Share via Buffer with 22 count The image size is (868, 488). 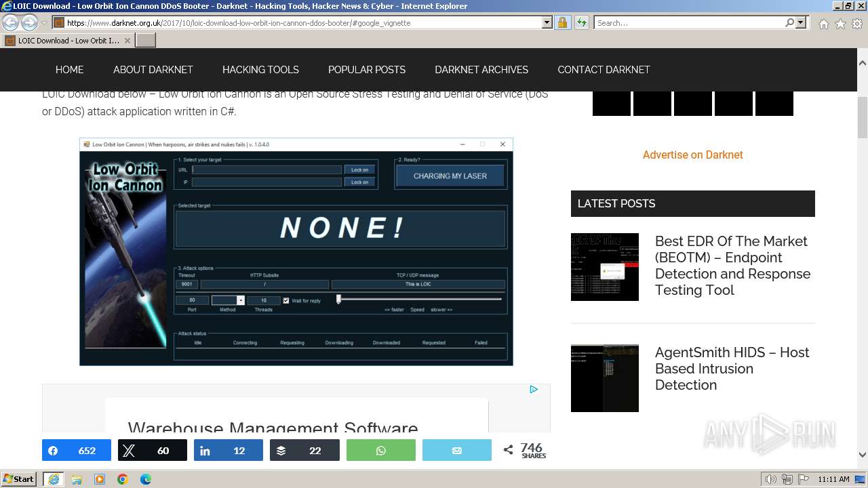coord(304,450)
